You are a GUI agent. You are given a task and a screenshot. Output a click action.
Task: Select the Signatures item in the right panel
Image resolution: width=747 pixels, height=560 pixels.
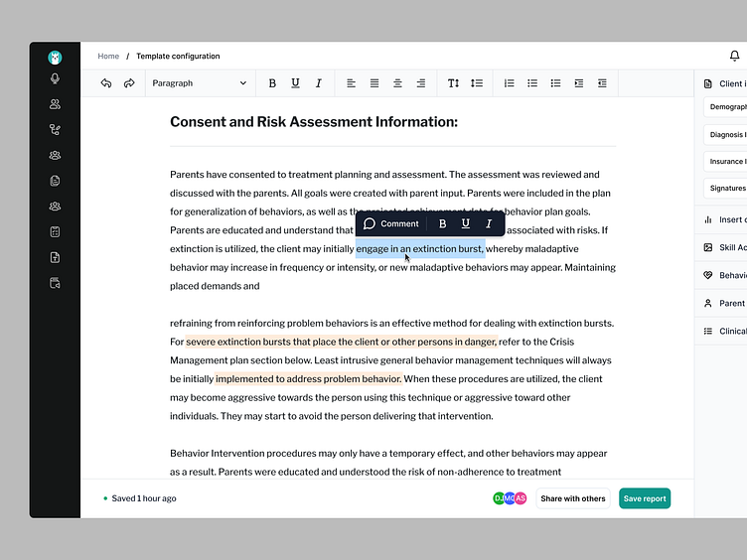[x=726, y=188]
